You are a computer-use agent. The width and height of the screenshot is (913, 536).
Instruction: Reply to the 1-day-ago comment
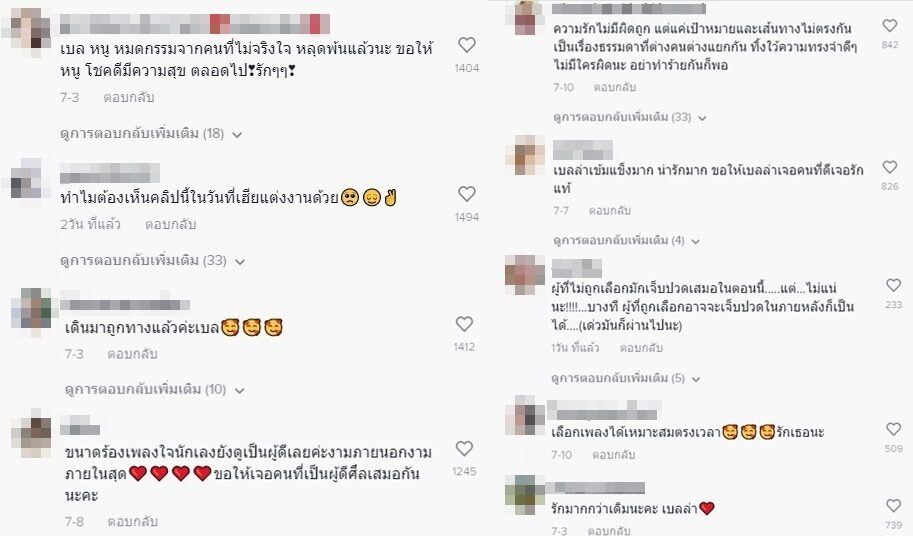641,348
